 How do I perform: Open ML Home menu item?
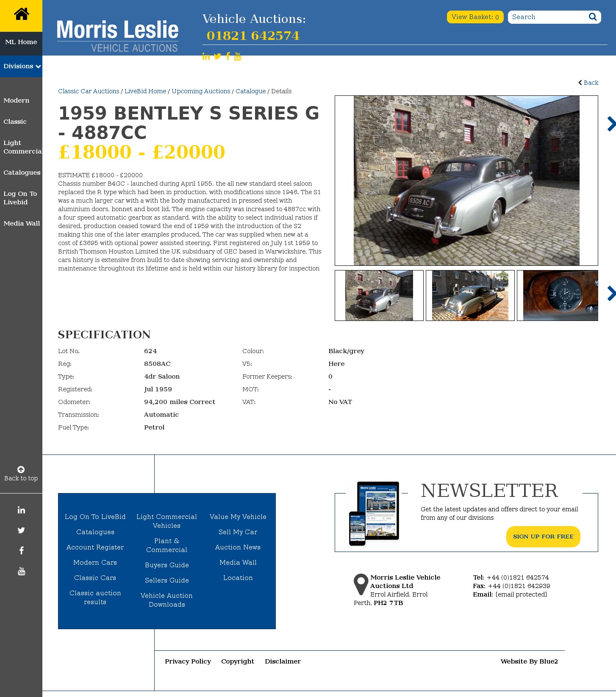pos(21,42)
